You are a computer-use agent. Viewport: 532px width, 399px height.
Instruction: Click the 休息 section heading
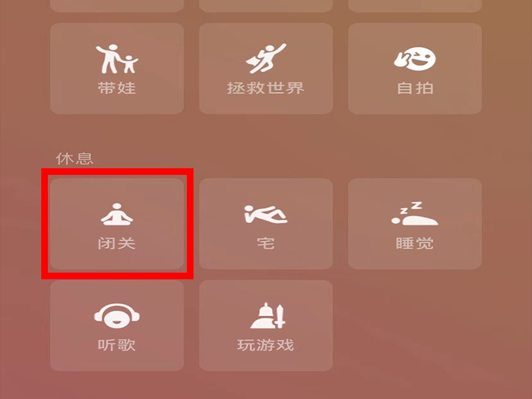tap(74, 158)
